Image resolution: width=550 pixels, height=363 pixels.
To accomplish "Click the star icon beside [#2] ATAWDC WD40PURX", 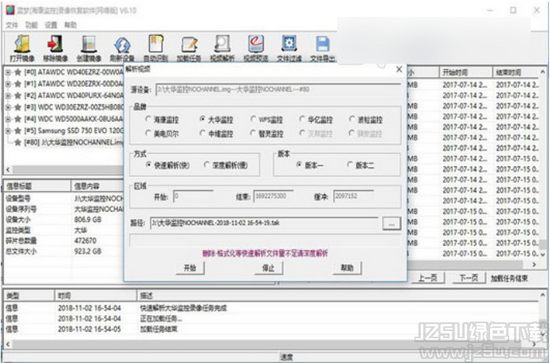I will (x=18, y=95).
